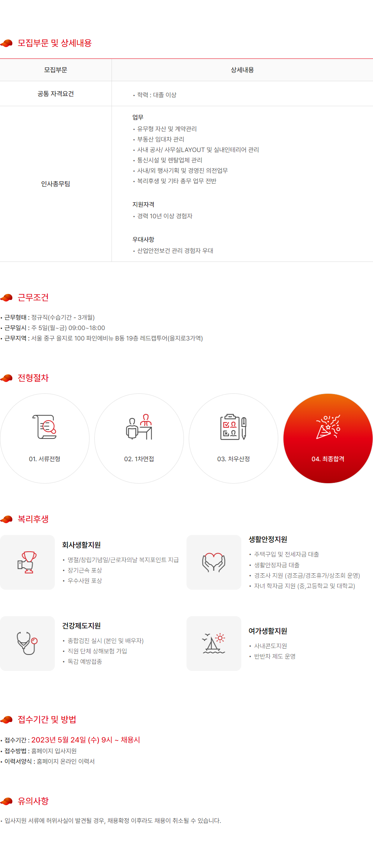This screenshot has width=373, height=868.
Task: Click the red cap icon beside 모집부문 및 상세내용
Action: click(x=7, y=43)
